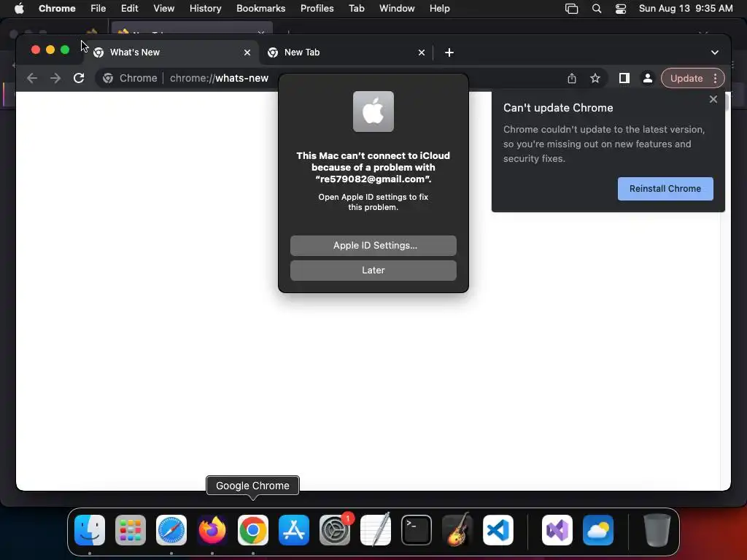
Task: Open the side panel icon
Action: pyautogui.click(x=624, y=78)
